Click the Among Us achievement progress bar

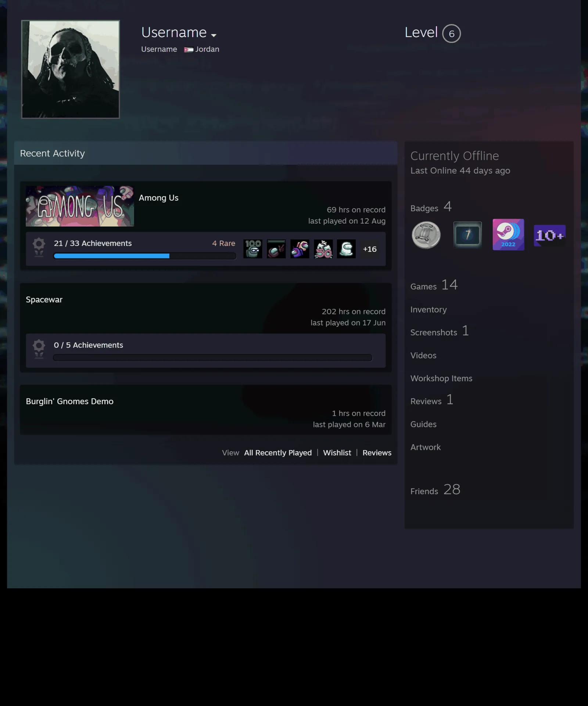point(145,256)
